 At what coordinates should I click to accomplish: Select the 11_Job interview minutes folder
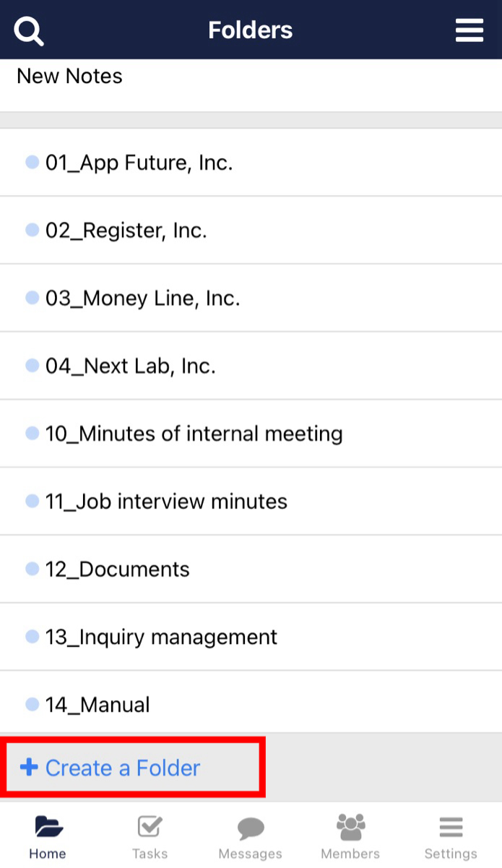(x=166, y=502)
